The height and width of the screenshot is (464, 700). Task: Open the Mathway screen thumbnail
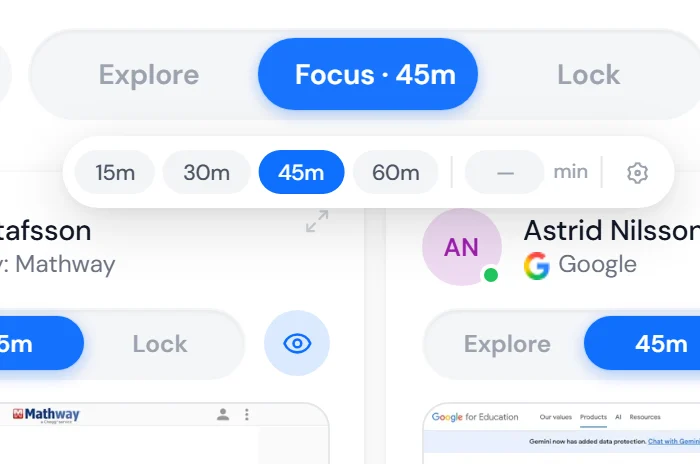tap(164, 433)
